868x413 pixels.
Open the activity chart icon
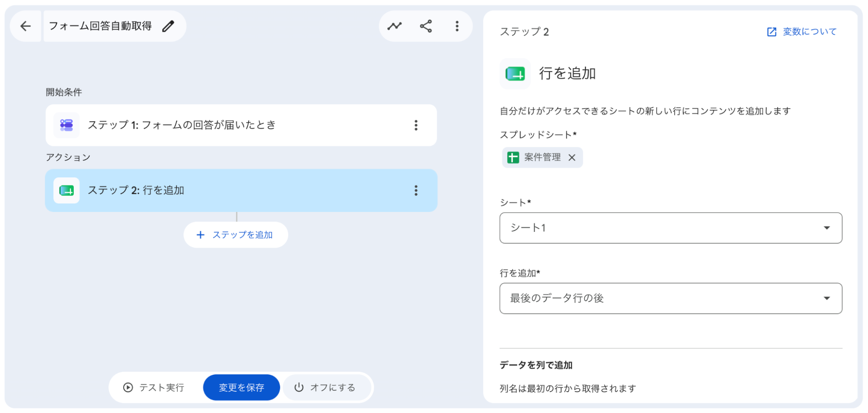394,26
